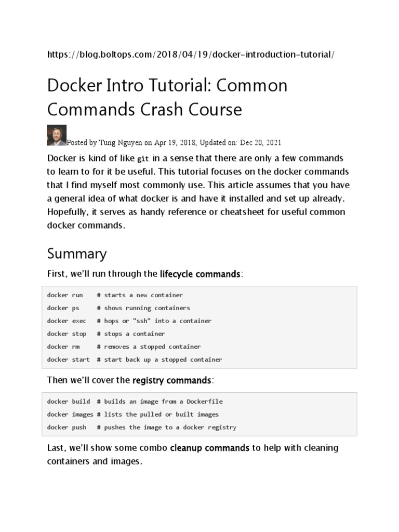Open the blog.boltops.com URL link
399x532 pixels.
click(x=188, y=55)
